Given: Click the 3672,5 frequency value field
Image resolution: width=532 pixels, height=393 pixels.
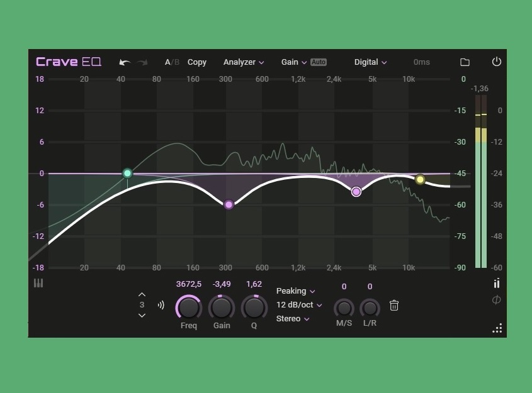Looking at the screenshot, I should [x=189, y=284].
